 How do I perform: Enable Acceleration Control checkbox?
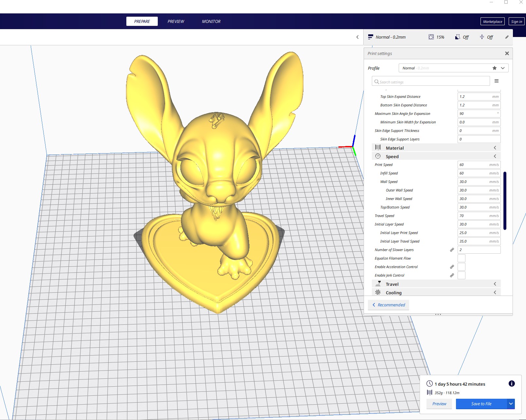462,267
